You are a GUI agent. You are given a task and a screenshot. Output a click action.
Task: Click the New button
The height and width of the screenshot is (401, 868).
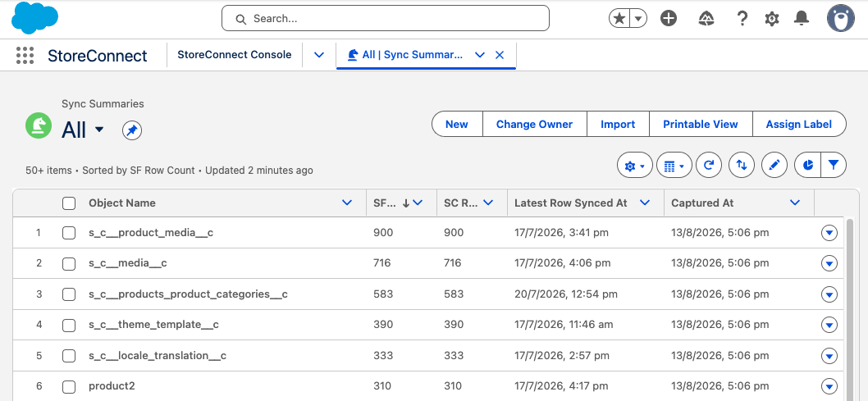(457, 124)
